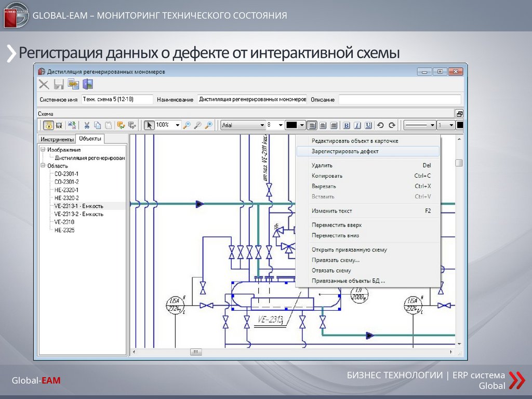Click the scissors Cut icon in toolbar
532x399 pixels.
click(87, 125)
